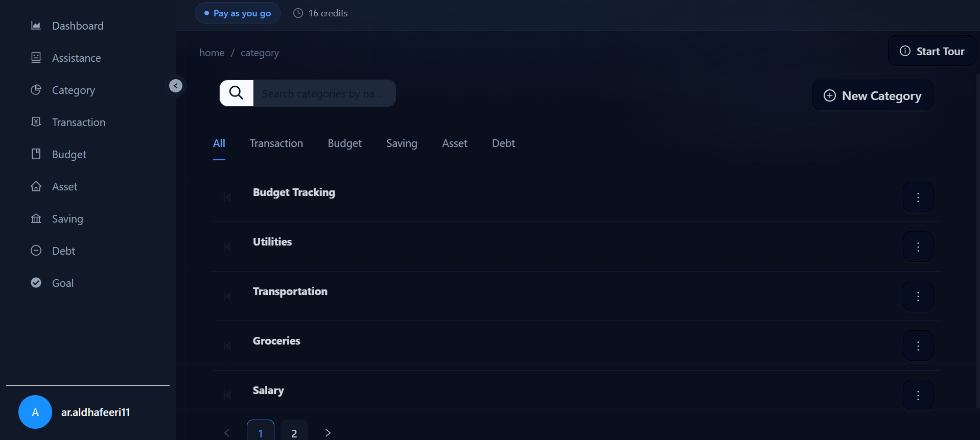This screenshot has width=980, height=440.
Task: Click the clock icon beside 16 credits
Action: 298,13
